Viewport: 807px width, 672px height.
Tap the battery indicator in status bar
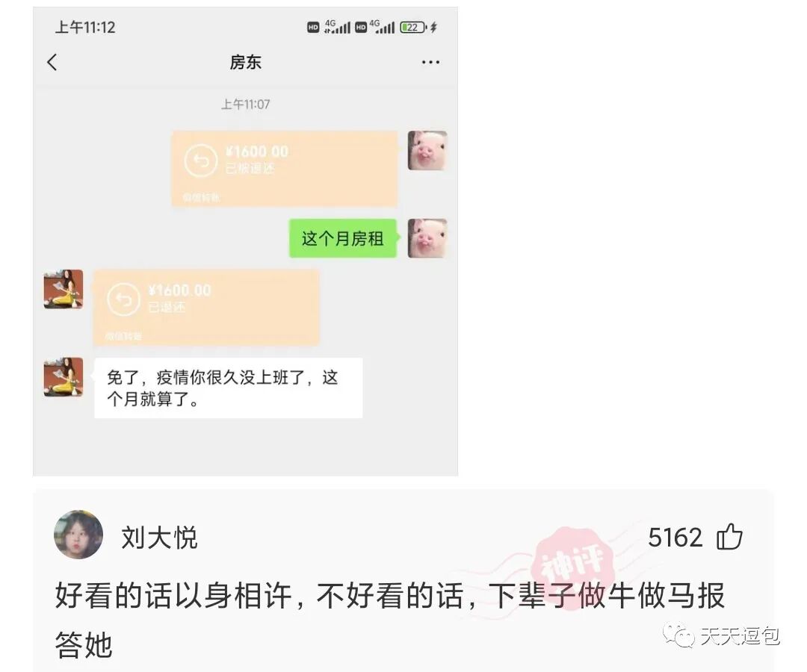pyautogui.click(x=414, y=27)
